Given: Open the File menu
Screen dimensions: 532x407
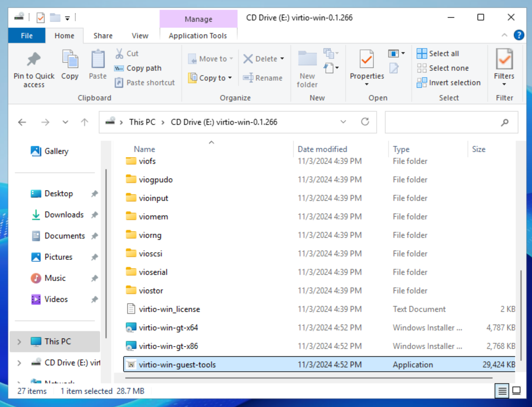Looking at the screenshot, I should click(27, 36).
